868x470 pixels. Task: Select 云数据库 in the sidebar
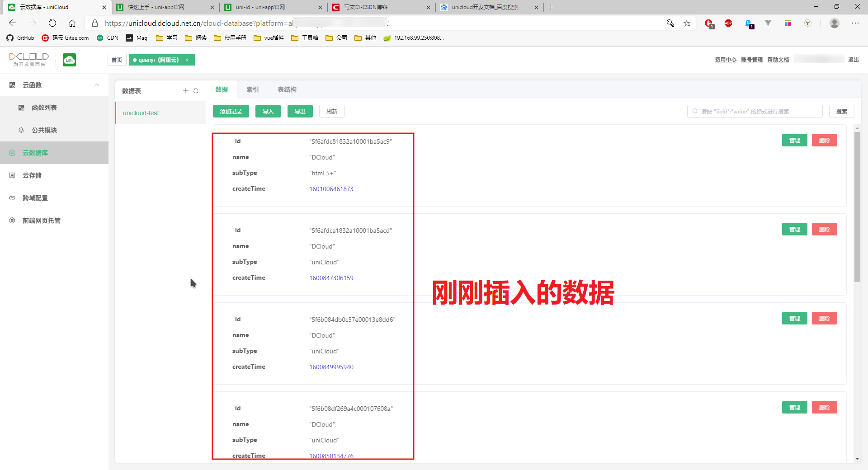[x=54, y=153]
